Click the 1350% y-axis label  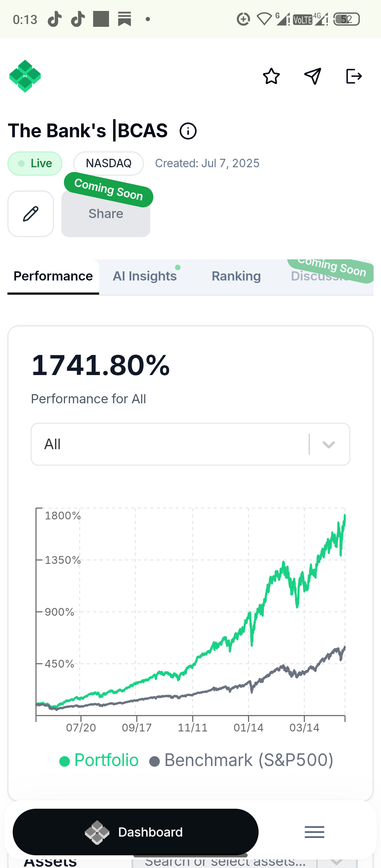point(63,560)
